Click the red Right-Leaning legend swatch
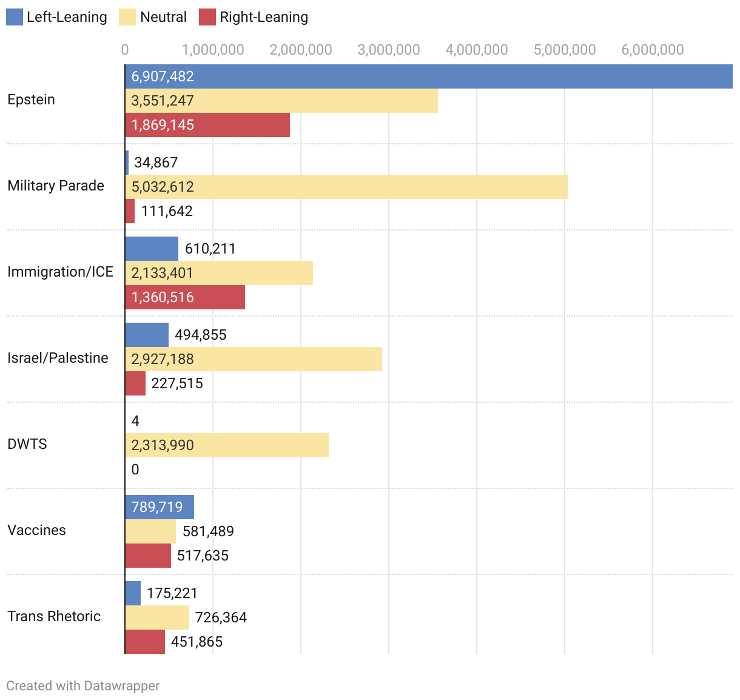 point(207,17)
